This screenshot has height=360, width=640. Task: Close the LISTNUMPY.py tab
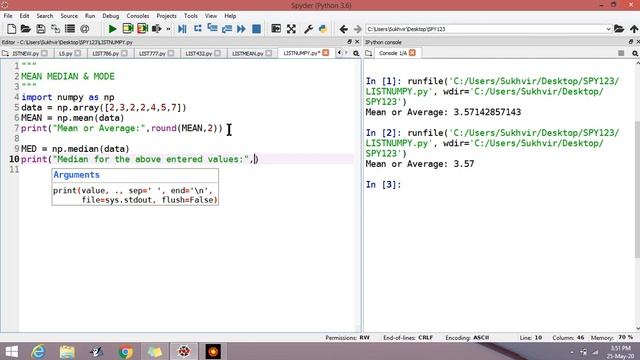(325, 53)
